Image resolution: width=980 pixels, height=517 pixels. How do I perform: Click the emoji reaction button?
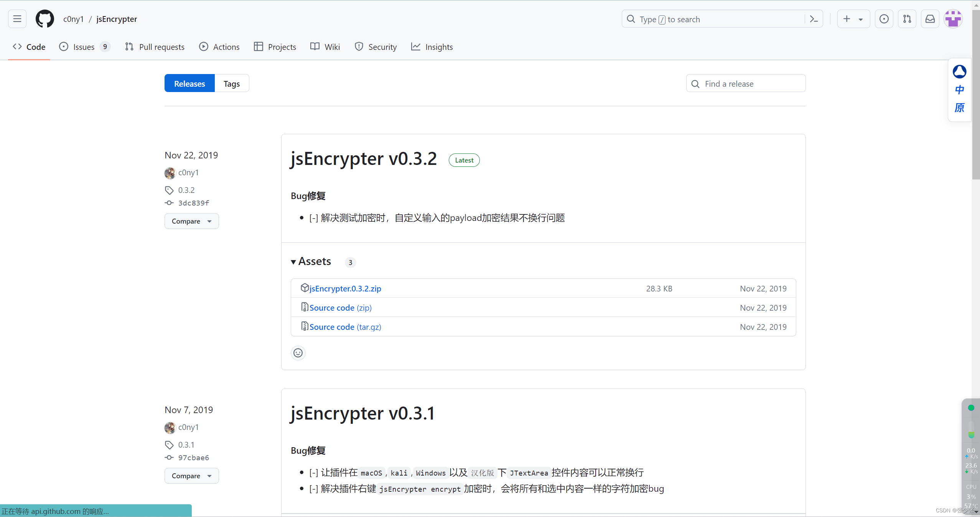pos(298,352)
